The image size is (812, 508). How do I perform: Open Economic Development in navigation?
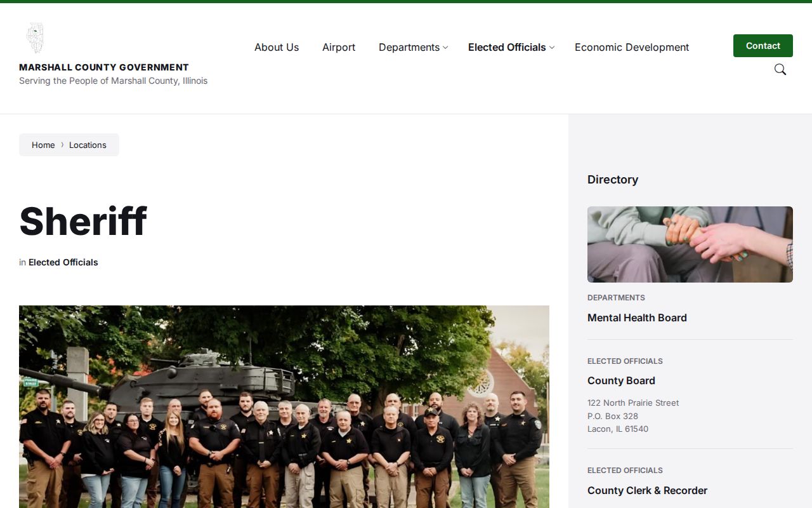632,48
